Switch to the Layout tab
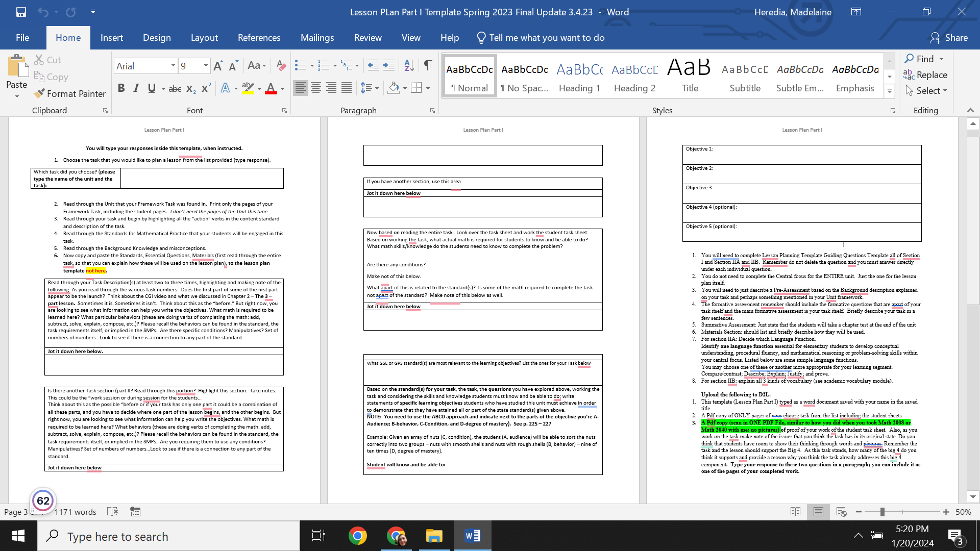 pyautogui.click(x=204, y=38)
